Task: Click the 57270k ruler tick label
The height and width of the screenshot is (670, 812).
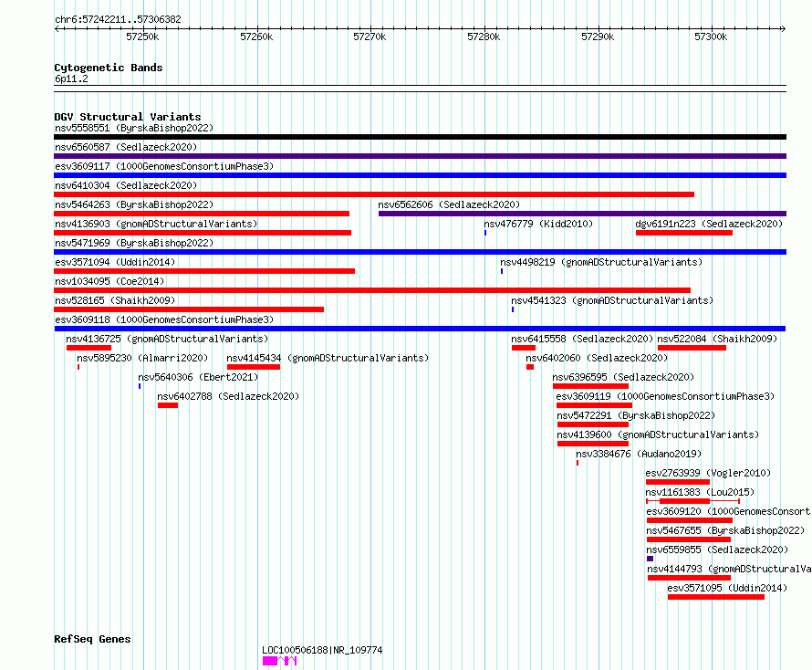Action: [370, 37]
